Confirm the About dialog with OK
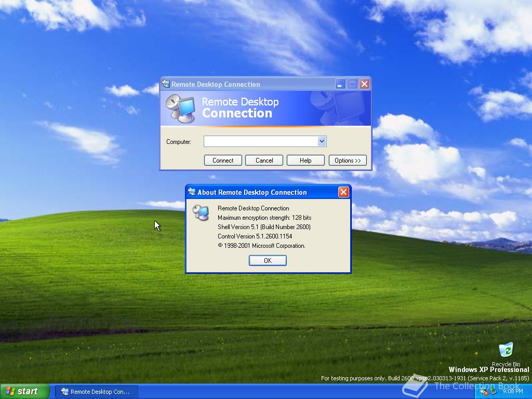The width and height of the screenshot is (532, 399). (x=268, y=260)
